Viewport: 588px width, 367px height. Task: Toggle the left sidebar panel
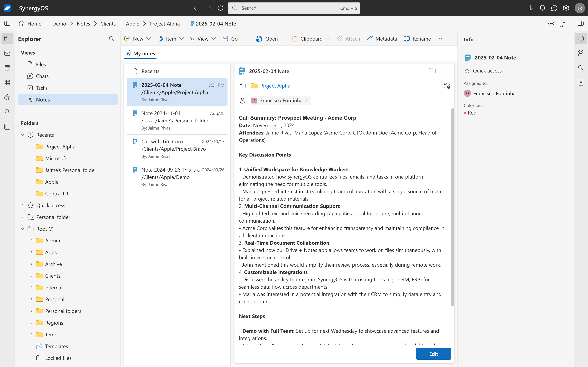coord(7,23)
